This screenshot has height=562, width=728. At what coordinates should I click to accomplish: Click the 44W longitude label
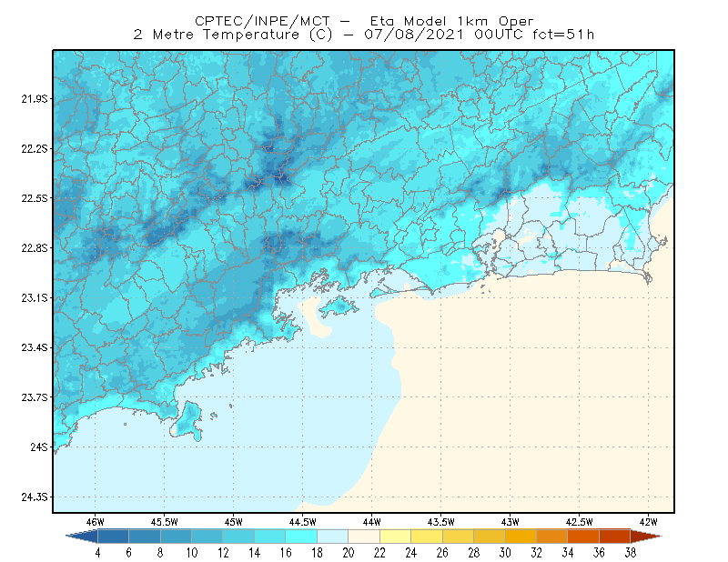[371, 522]
